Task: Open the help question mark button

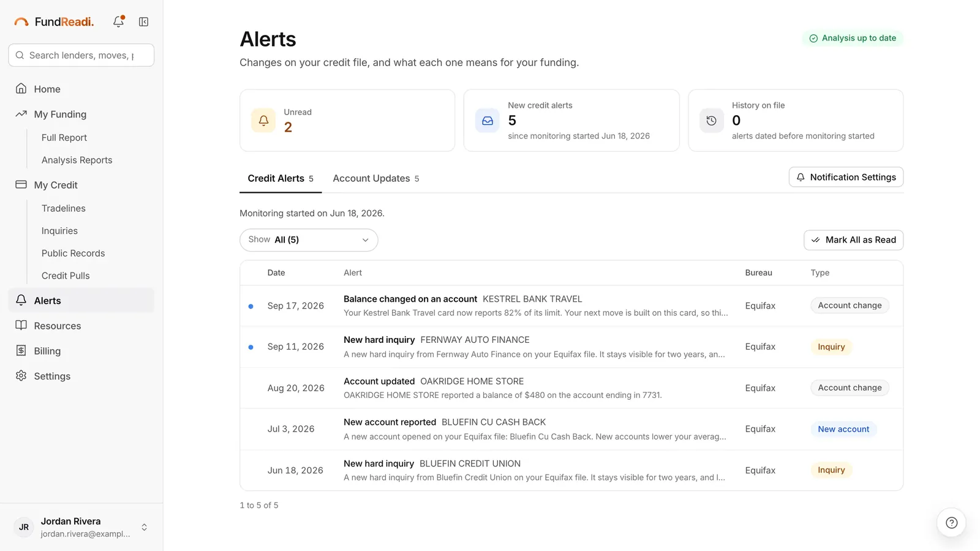Action: tap(951, 523)
